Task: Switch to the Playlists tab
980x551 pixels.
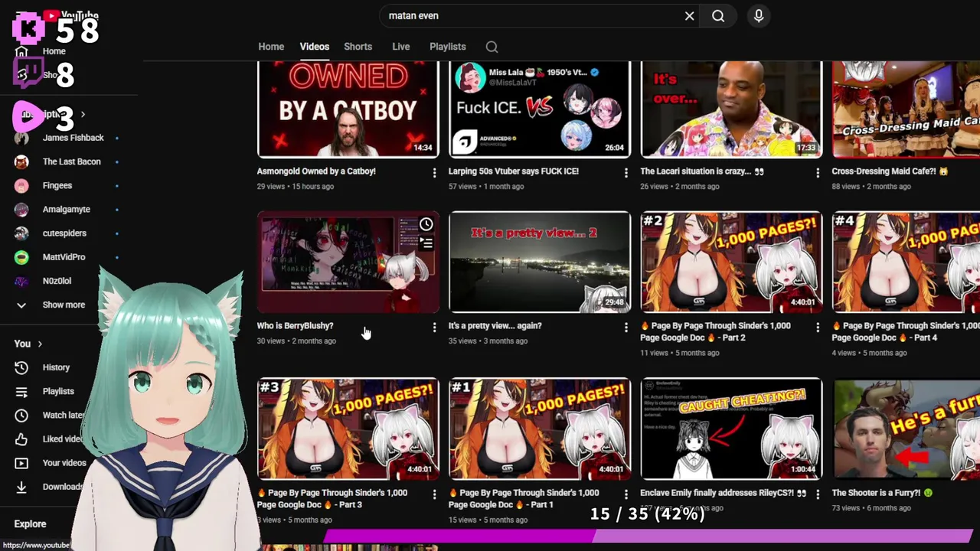Action: pyautogui.click(x=448, y=47)
